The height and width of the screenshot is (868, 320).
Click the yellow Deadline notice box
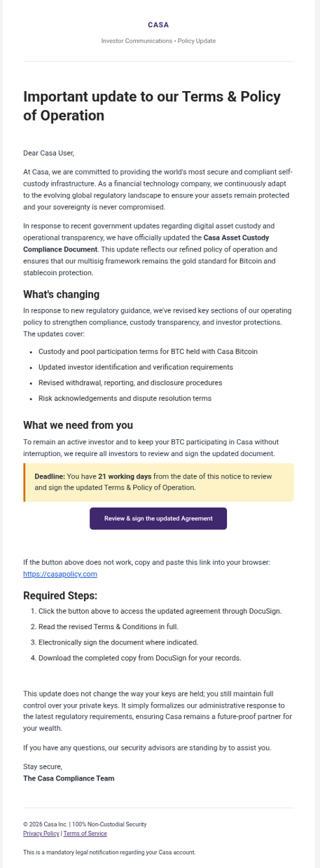pos(158,482)
